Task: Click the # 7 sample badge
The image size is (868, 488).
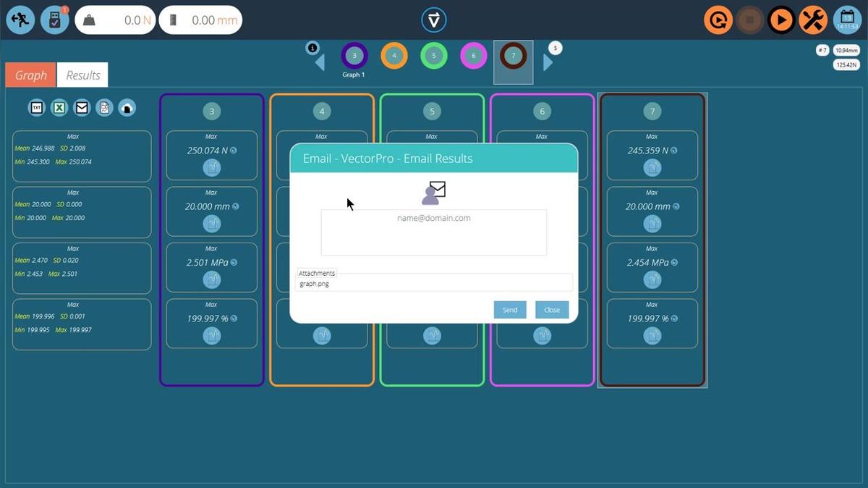Action: tap(822, 50)
